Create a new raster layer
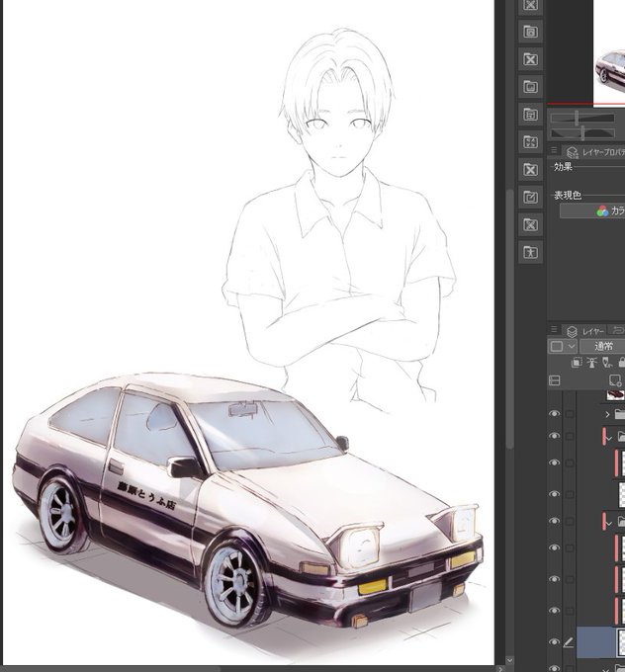 (x=615, y=380)
